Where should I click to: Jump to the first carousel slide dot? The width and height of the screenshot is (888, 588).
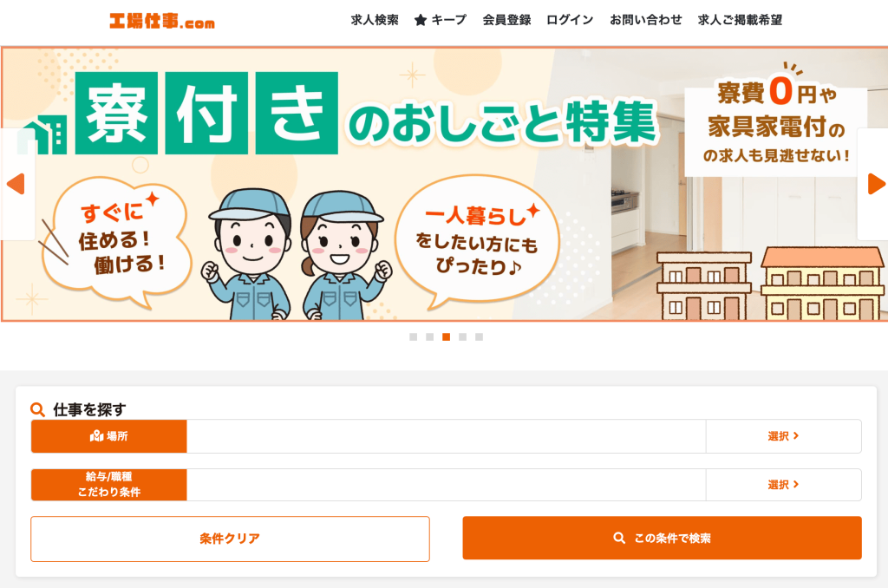tap(414, 337)
